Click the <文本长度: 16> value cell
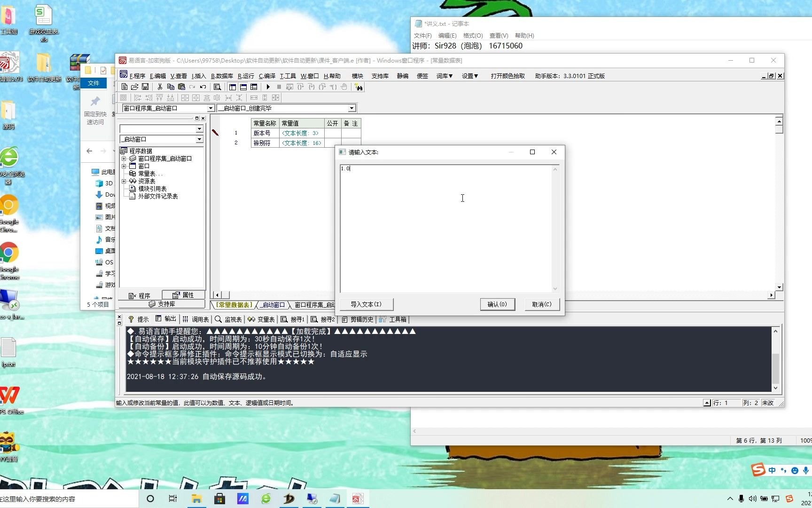 pyautogui.click(x=302, y=143)
